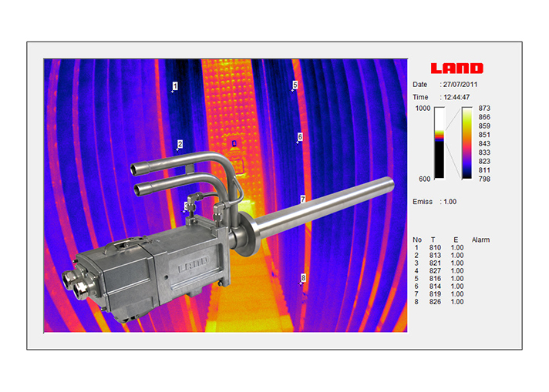Click spot marker 7 on thermal image
The image size is (549, 392).
(303, 199)
